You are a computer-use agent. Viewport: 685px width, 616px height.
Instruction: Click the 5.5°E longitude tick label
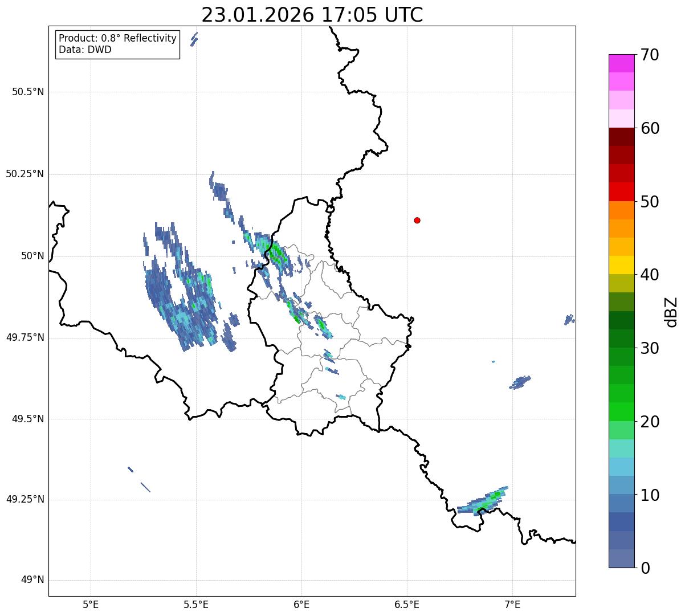196,605
